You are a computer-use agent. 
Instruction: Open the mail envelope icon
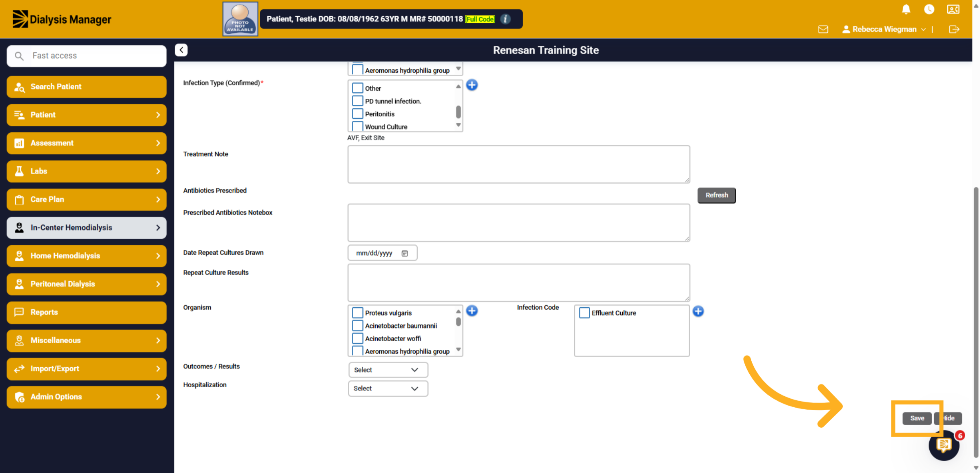823,29
